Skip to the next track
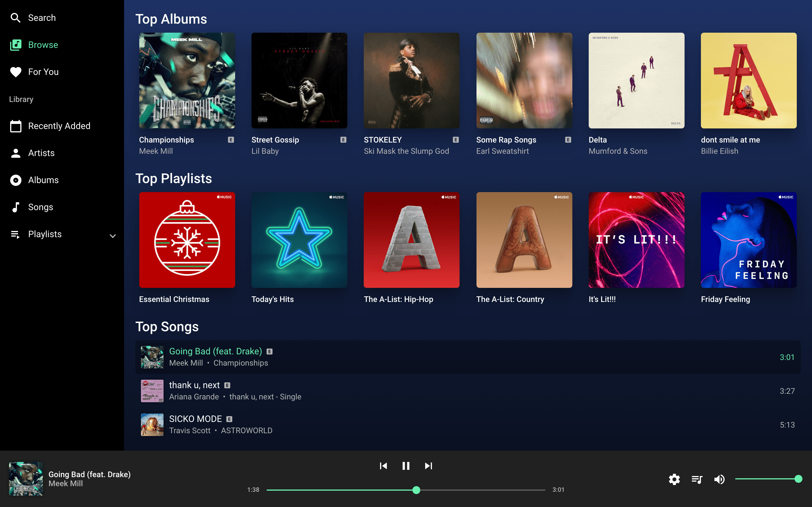This screenshot has width=812, height=507. [x=428, y=466]
